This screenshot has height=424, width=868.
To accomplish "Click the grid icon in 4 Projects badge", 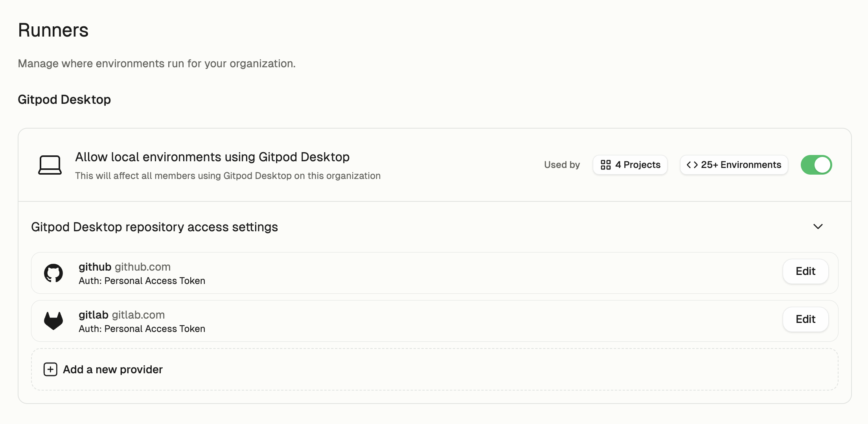I will pyautogui.click(x=606, y=165).
